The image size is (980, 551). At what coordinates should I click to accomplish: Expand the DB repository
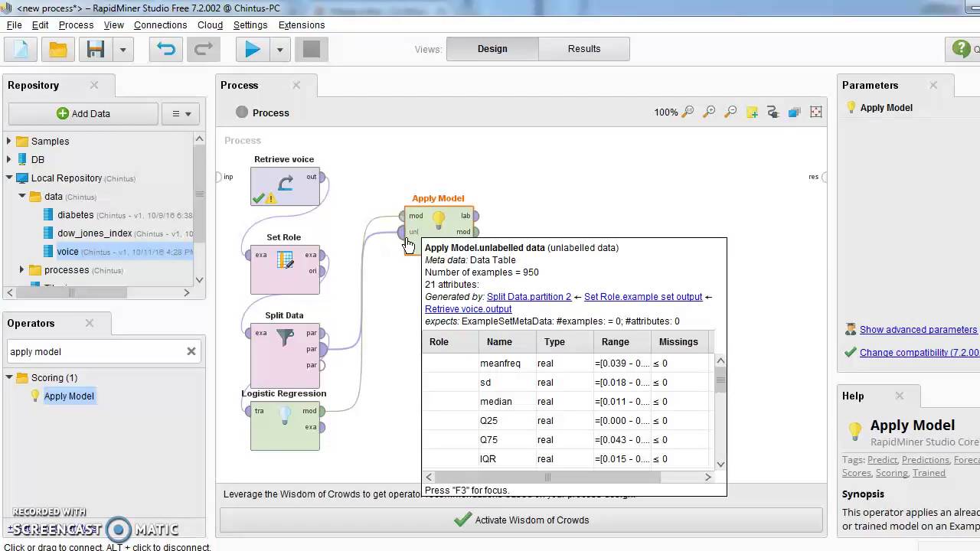tap(9, 159)
